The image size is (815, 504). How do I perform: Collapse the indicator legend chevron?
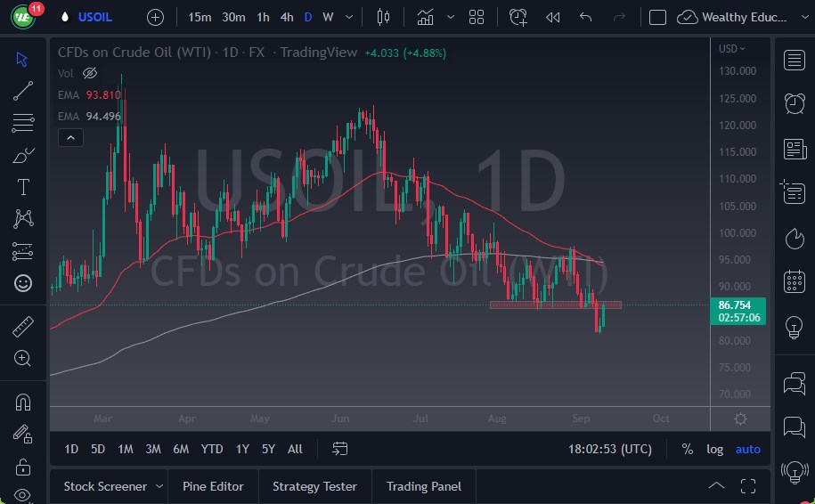[x=69, y=137]
